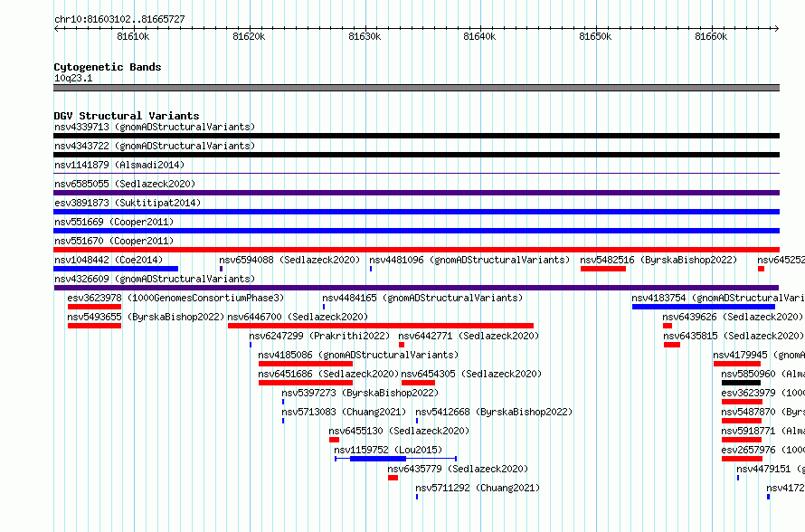
Task: Select nsv4484165 gnomAD variant label
Action: point(422,298)
